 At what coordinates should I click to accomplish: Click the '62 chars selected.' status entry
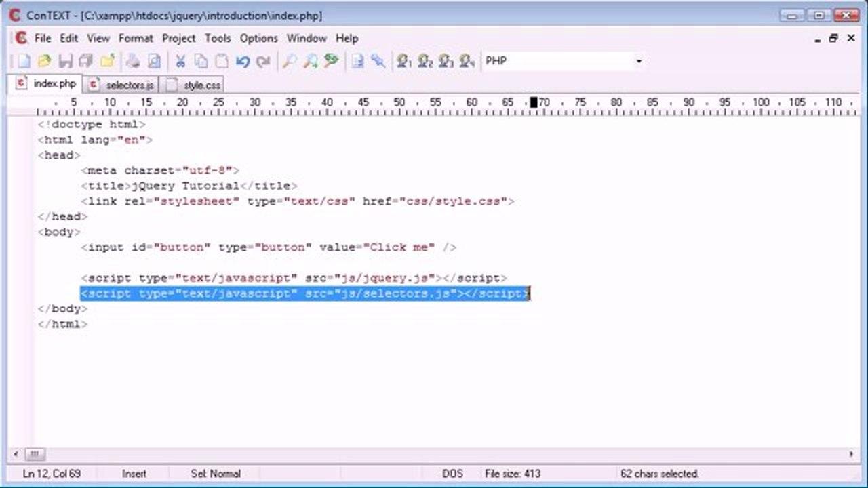[x=659, y=474]
